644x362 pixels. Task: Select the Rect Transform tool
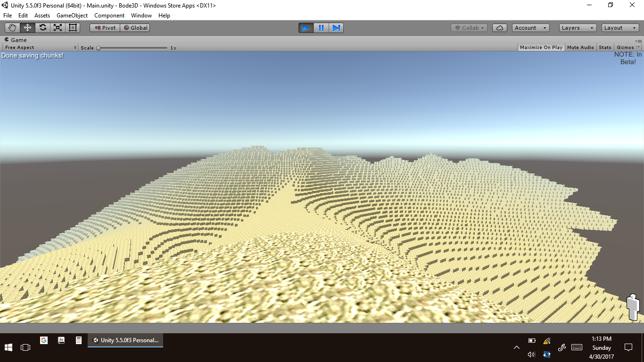coord(73,28)
